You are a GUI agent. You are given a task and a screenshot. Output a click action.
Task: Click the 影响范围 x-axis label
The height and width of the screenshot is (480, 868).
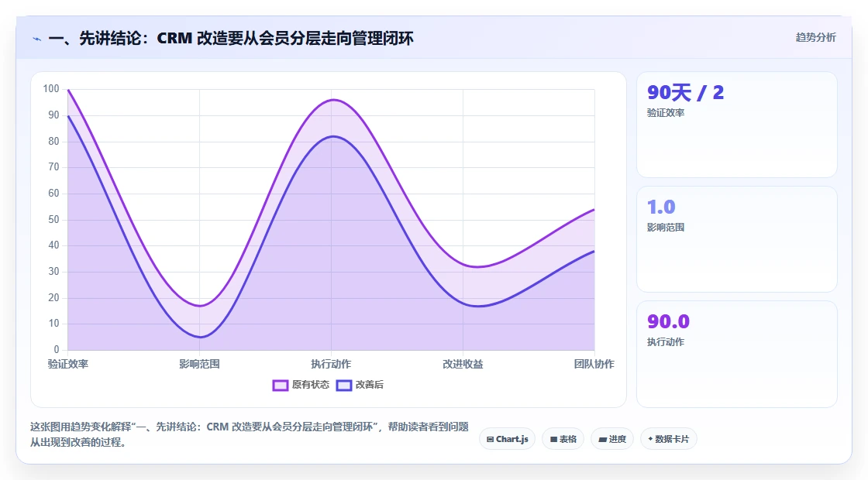pyautogui.click(x=199, y=364)
